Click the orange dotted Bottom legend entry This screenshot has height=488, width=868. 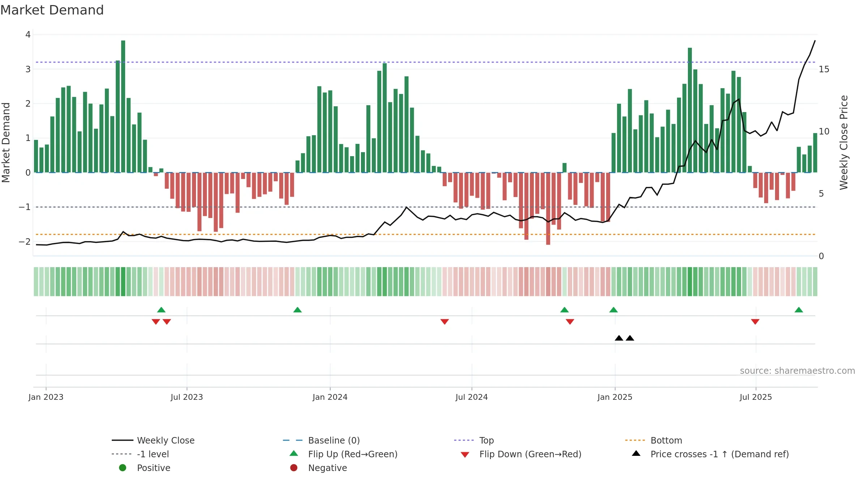tap(654, 440)
